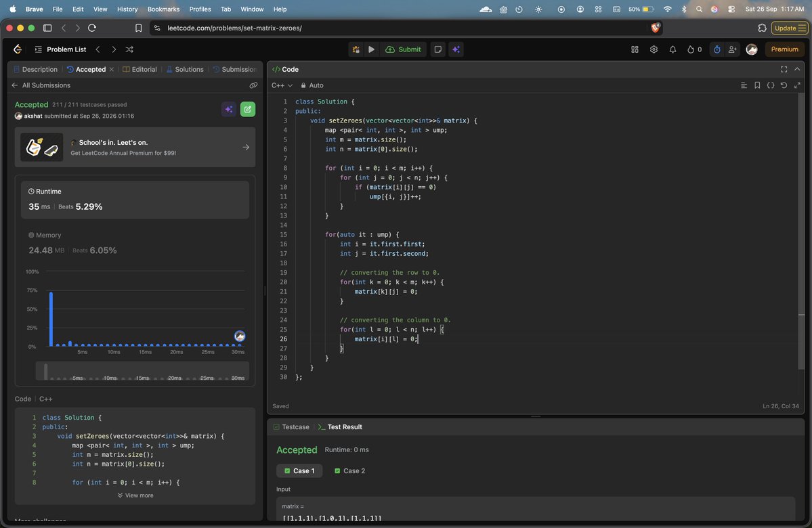This screenshot has height=528, width=812.
Task: Bookmark this page in Brave
Action: tap(138, 28)
